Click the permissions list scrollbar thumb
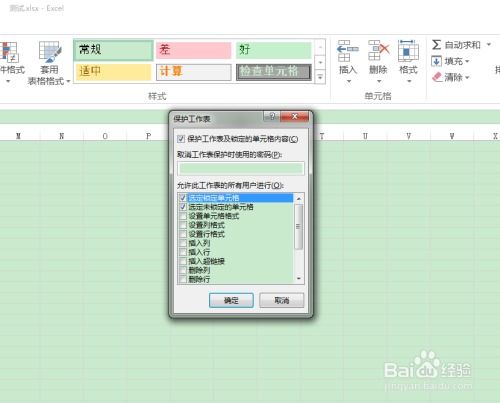 point(298,227)
